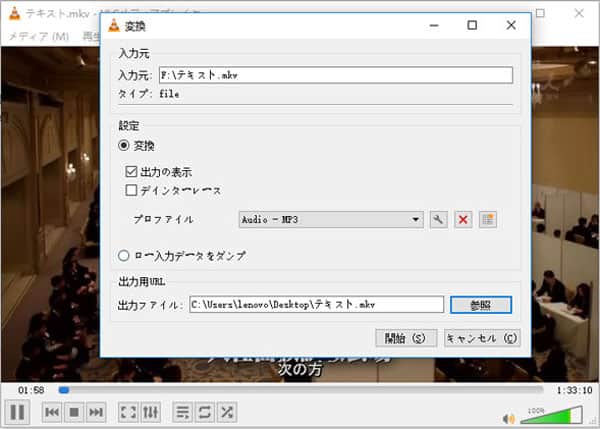Skip to previous media in VLC
Viewport: 600px width, 429px height.
coord(52,412)
